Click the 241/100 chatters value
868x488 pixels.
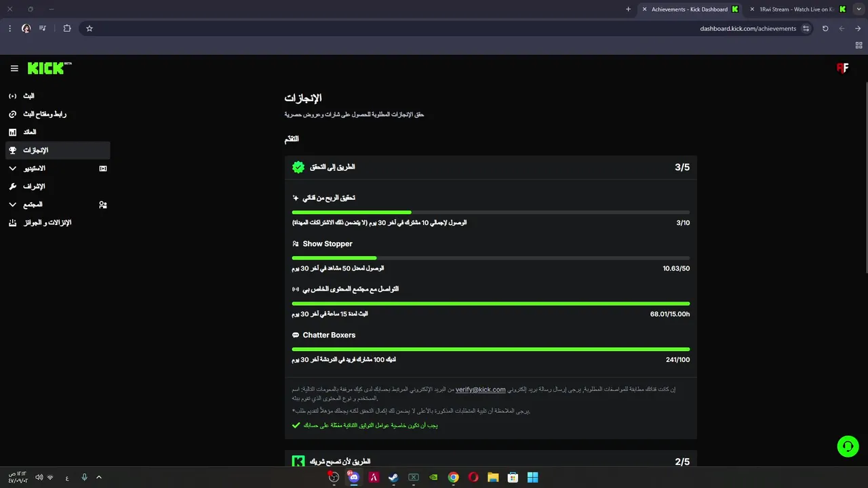677,360
